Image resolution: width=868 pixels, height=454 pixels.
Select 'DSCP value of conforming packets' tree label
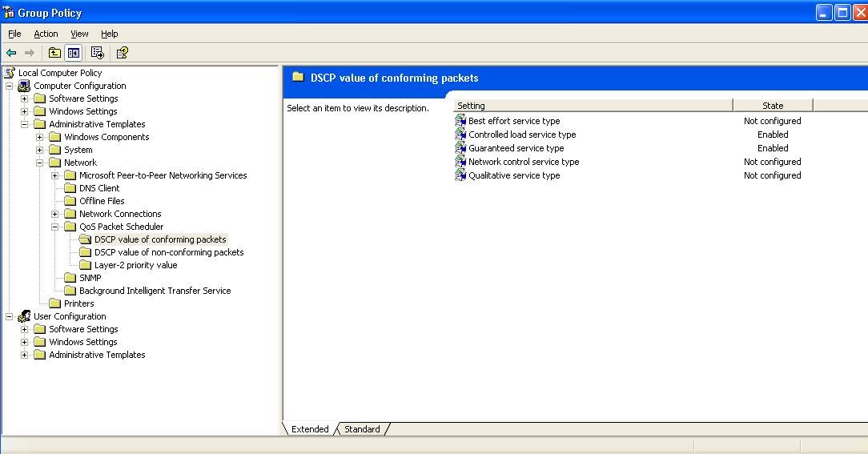[x=160, y=239]
